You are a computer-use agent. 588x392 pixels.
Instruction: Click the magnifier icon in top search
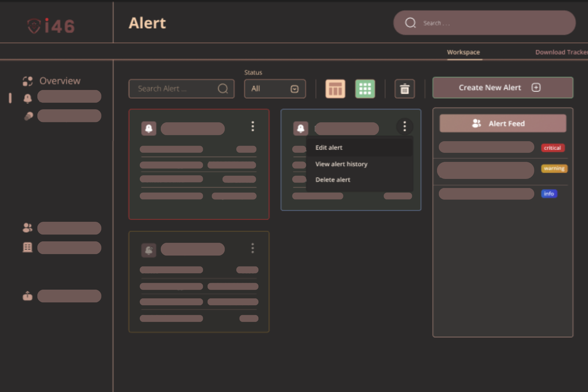(411, 23)
